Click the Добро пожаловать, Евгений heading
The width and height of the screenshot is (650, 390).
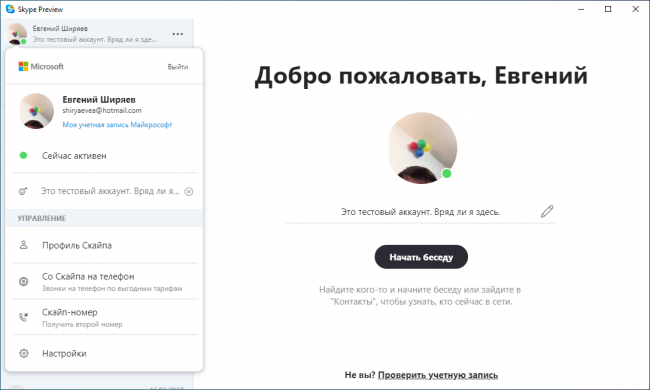(421, 76)
